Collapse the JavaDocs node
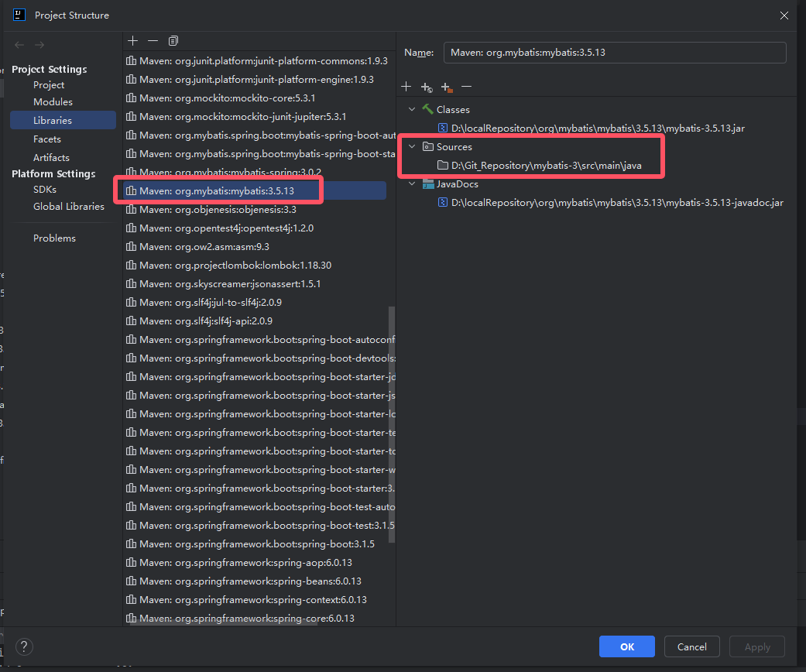806x672 pixels. (412, 184)
